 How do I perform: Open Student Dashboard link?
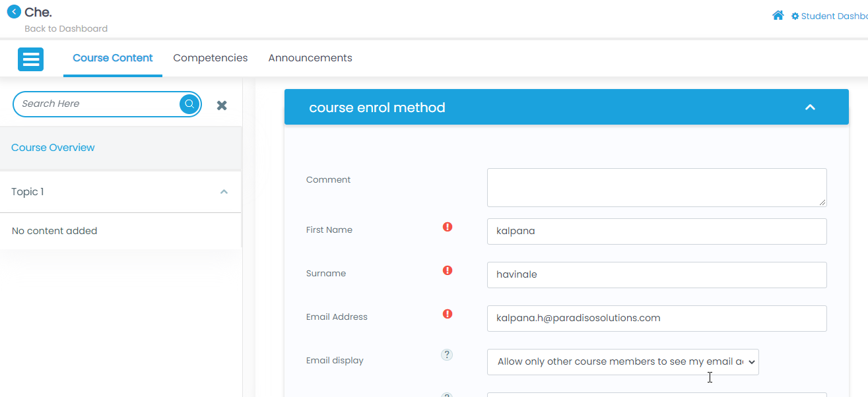832,16
